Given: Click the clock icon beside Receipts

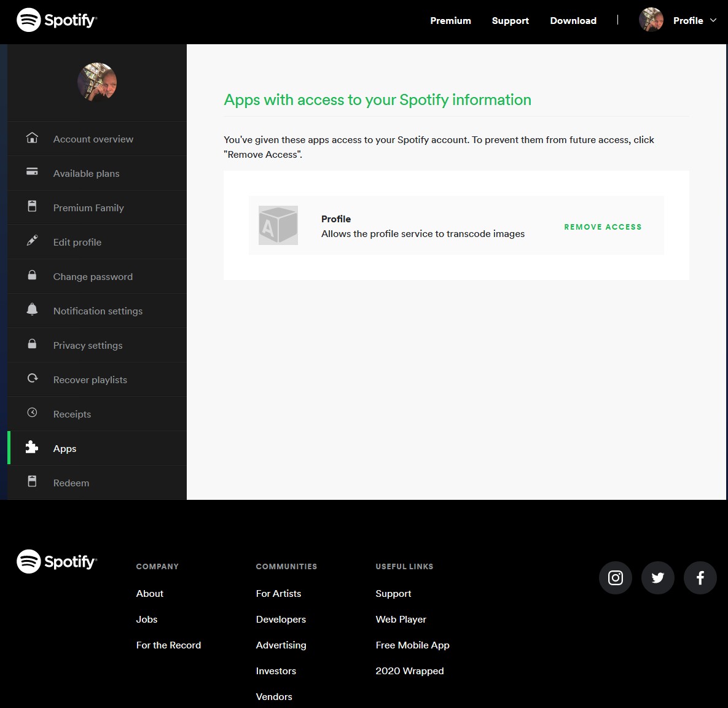Looking at the screenshot, I should coord(32,412).
